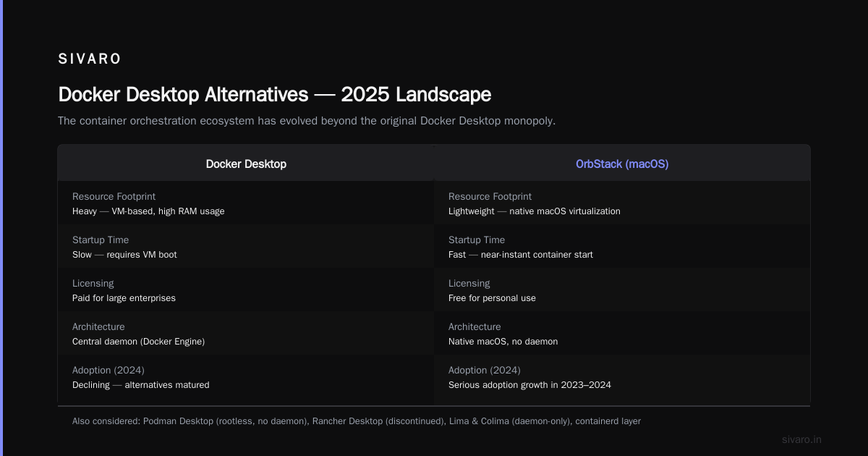This screenshot has width=868, height=456.
Task: Click 'Native macOS, no daemon'
Action: (x=503, y=342)
